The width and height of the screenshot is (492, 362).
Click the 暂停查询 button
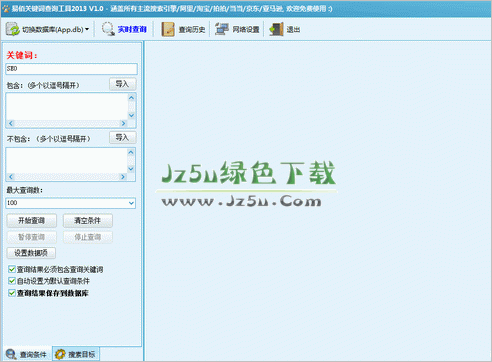[32, 237]
